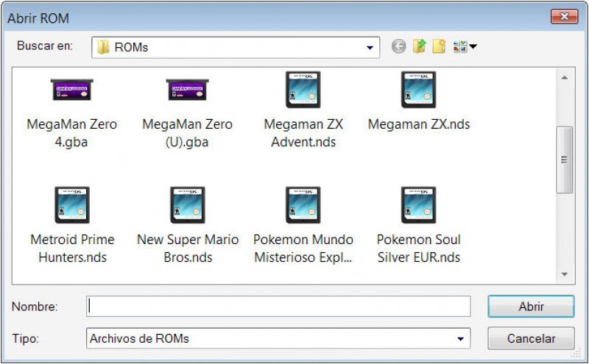Click the ROMs folder icon in Buscar en

coord(103,47)
